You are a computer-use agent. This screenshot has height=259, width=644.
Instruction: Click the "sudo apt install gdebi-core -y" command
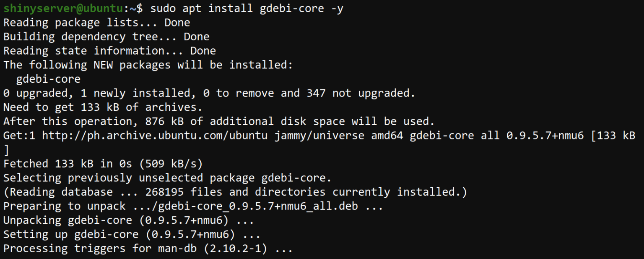[x=247, y=8]
